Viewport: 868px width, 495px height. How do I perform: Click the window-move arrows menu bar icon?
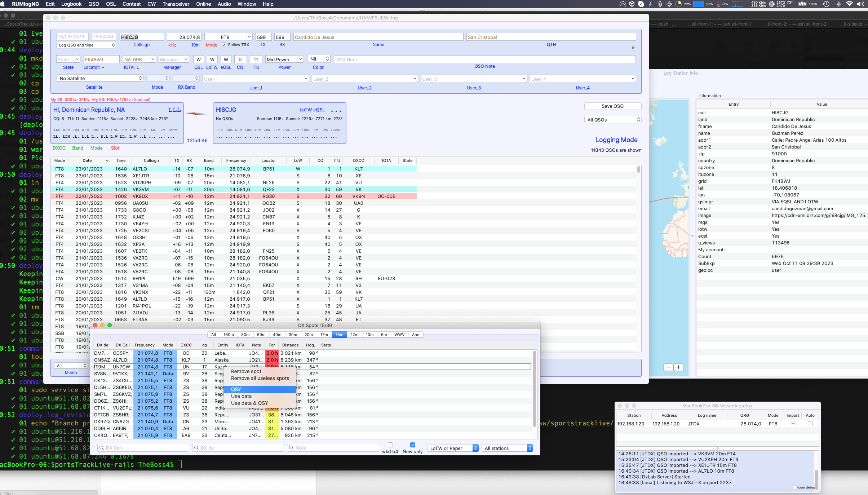[x=669, y=4]
